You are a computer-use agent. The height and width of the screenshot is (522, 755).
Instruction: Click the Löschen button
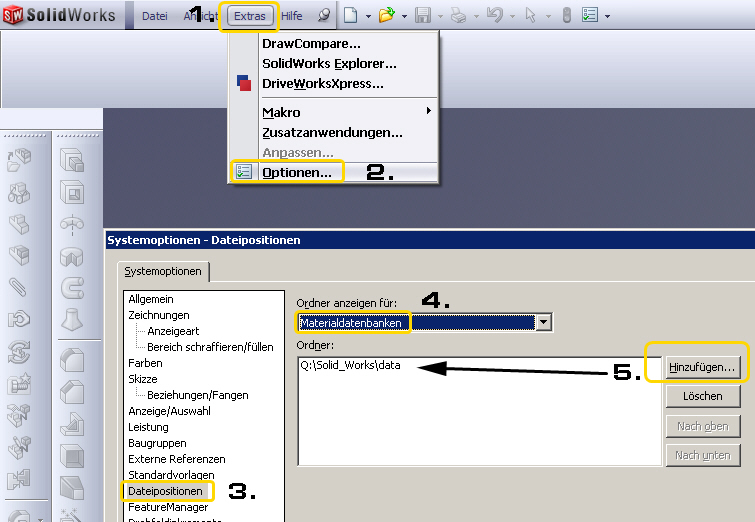(702, 396)
